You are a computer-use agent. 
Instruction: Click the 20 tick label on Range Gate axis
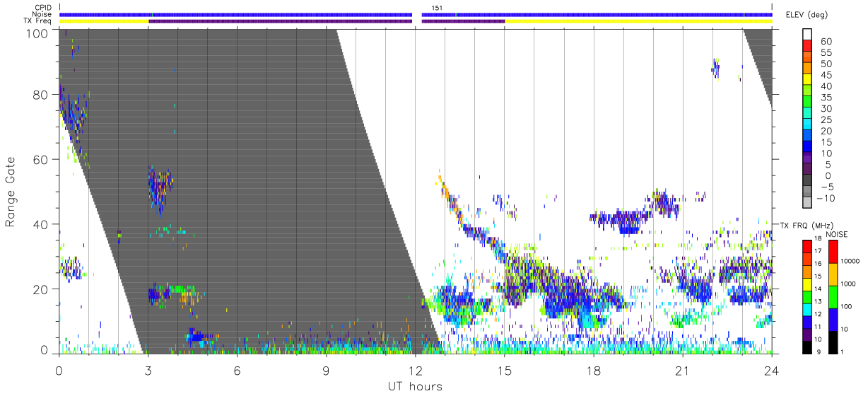[x=41, y=289]
